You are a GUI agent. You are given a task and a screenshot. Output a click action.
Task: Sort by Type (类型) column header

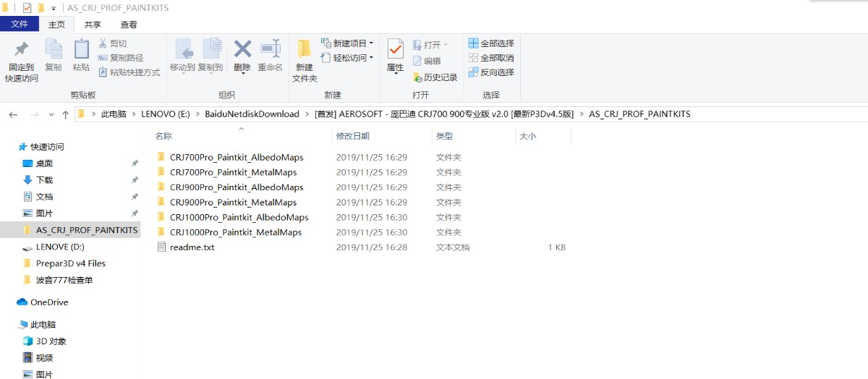click(x=444, y=136)
